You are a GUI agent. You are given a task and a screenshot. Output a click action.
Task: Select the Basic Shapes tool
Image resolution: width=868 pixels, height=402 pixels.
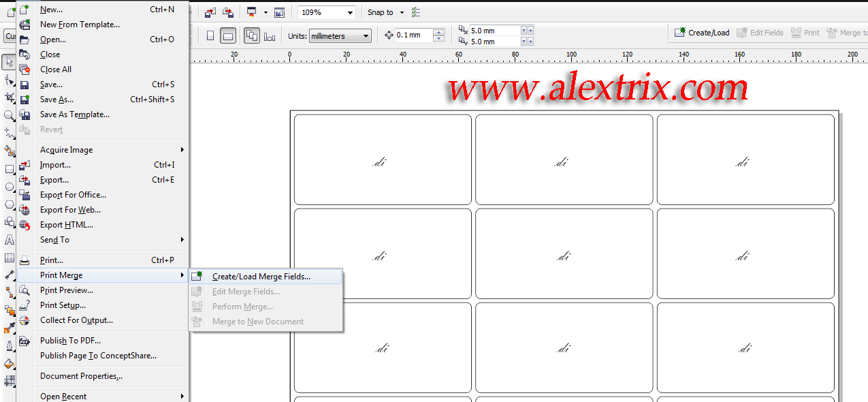[9, 222]
